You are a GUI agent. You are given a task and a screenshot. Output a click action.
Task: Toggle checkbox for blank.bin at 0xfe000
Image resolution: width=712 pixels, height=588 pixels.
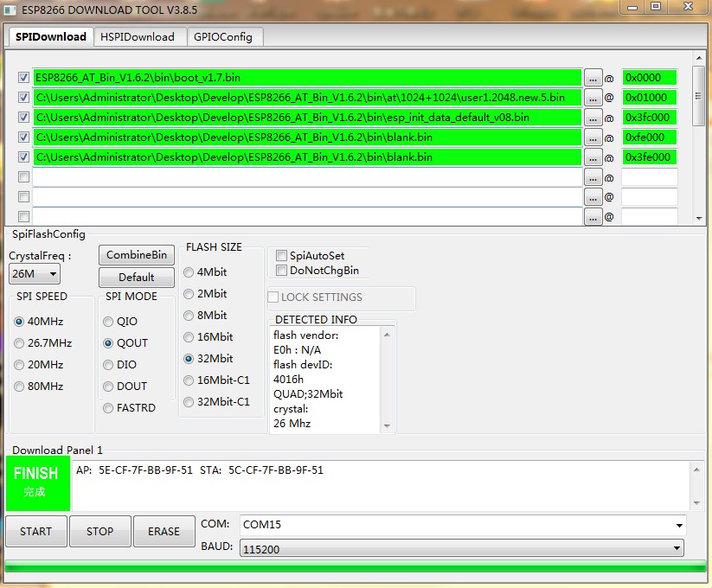(23, 137)
